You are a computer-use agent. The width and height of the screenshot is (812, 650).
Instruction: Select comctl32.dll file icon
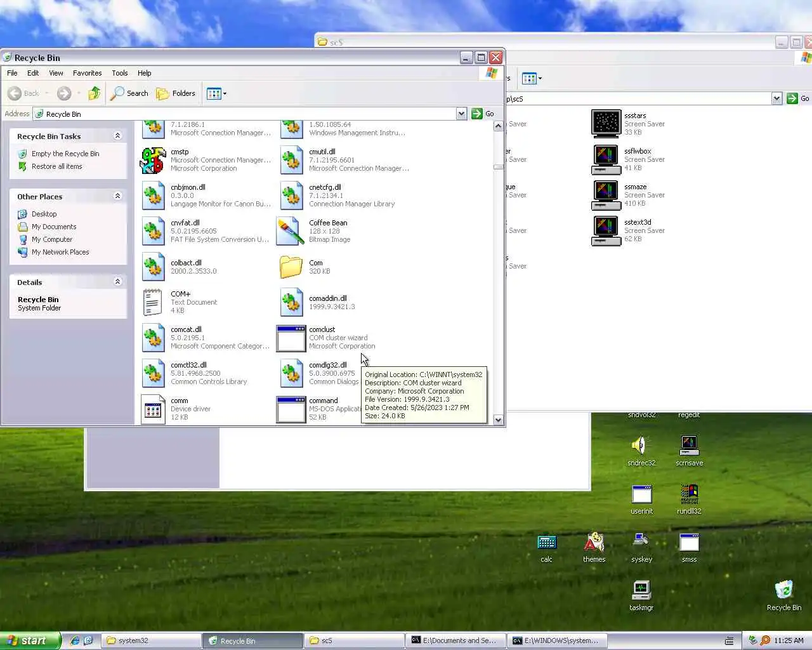153,374
